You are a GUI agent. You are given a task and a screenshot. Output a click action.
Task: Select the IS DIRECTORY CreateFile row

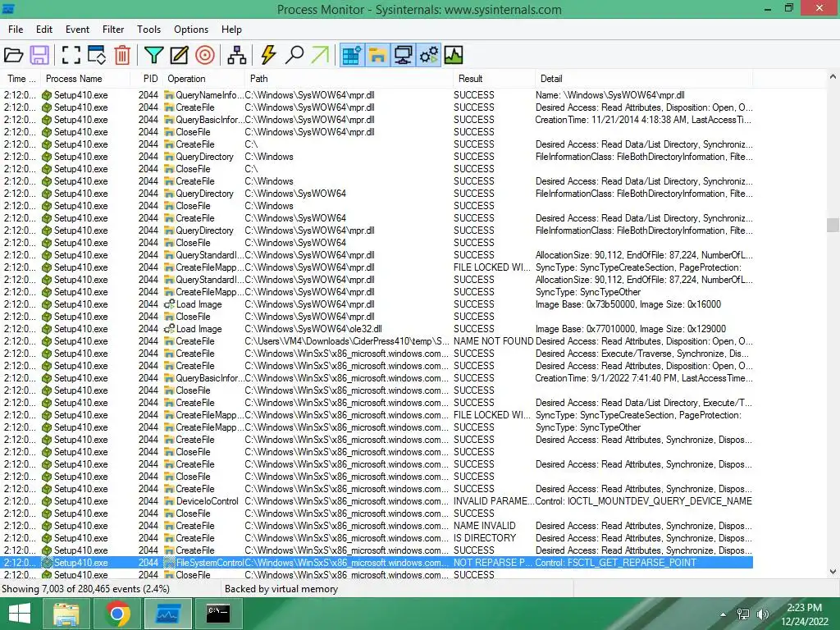[x=377, y=538]
